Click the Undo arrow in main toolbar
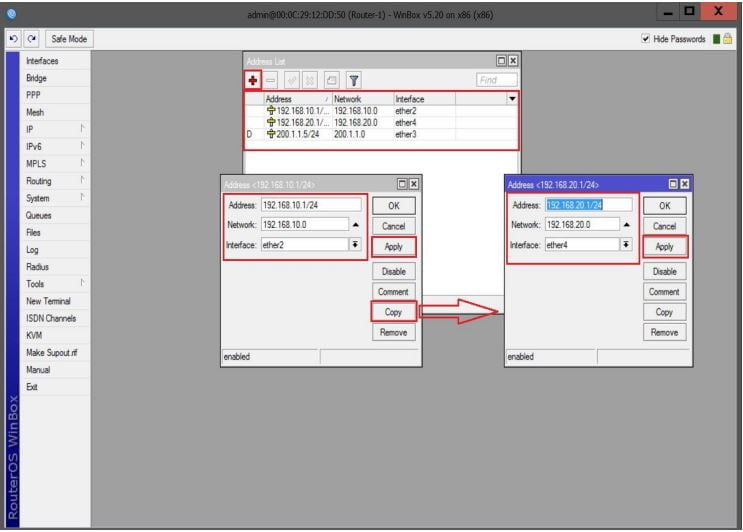Image resolution: width=743 pixels, height=532 pixels. pos(13,39)
